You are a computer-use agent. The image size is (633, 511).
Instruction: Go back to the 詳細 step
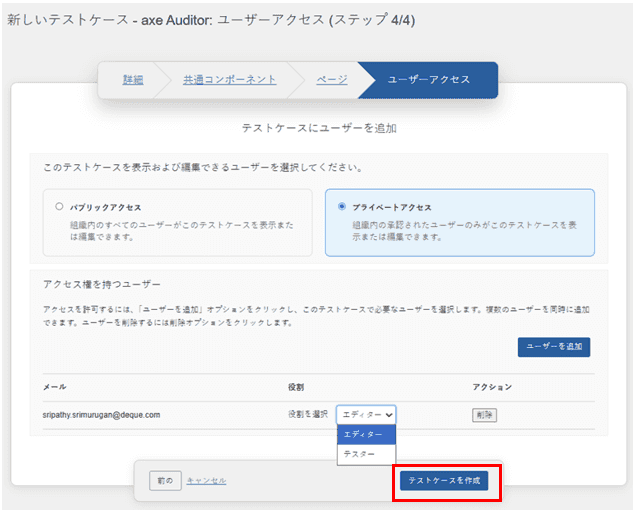tap(132, 80)
